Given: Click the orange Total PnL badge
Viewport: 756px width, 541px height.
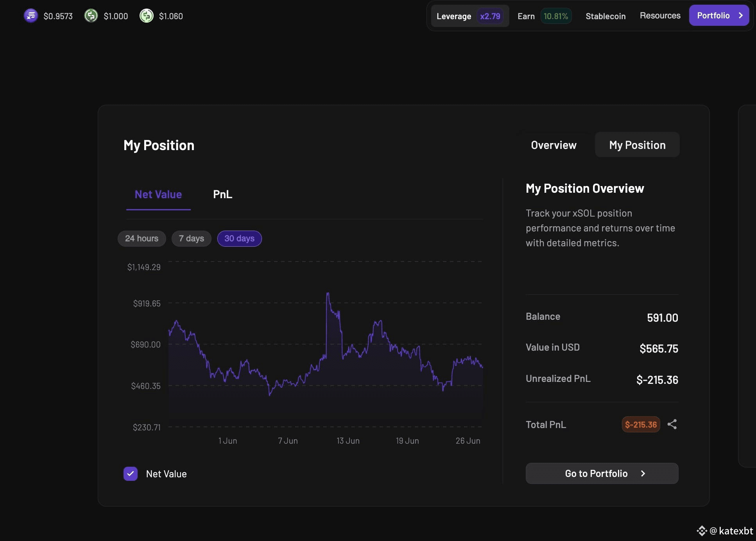Looking at the screenshot, I should pyautogui.click(x=641, y=425).
